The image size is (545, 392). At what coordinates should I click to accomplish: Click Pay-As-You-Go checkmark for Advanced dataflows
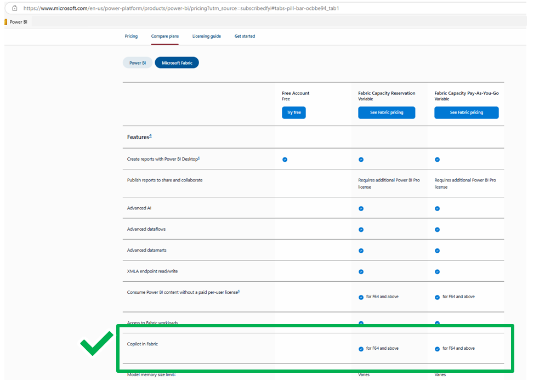(x=437, y=230)
